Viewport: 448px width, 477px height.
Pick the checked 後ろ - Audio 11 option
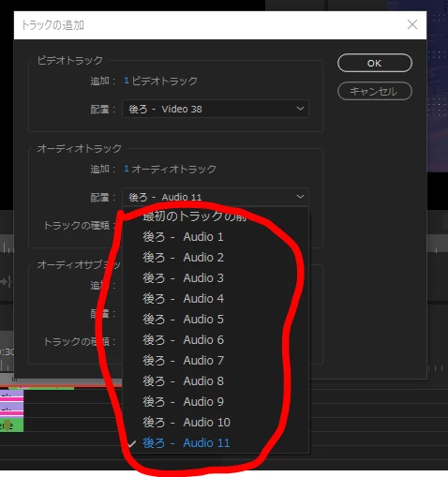point(216,443)
